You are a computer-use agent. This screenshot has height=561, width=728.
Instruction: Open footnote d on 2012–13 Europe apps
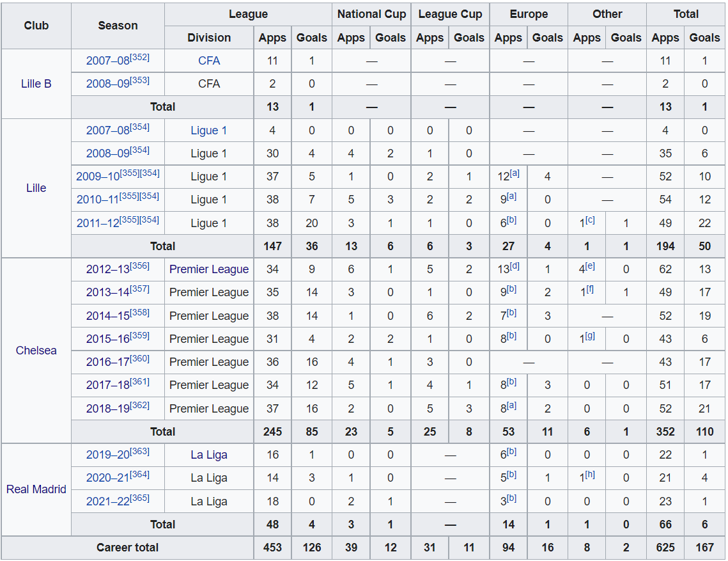(515, 266)
